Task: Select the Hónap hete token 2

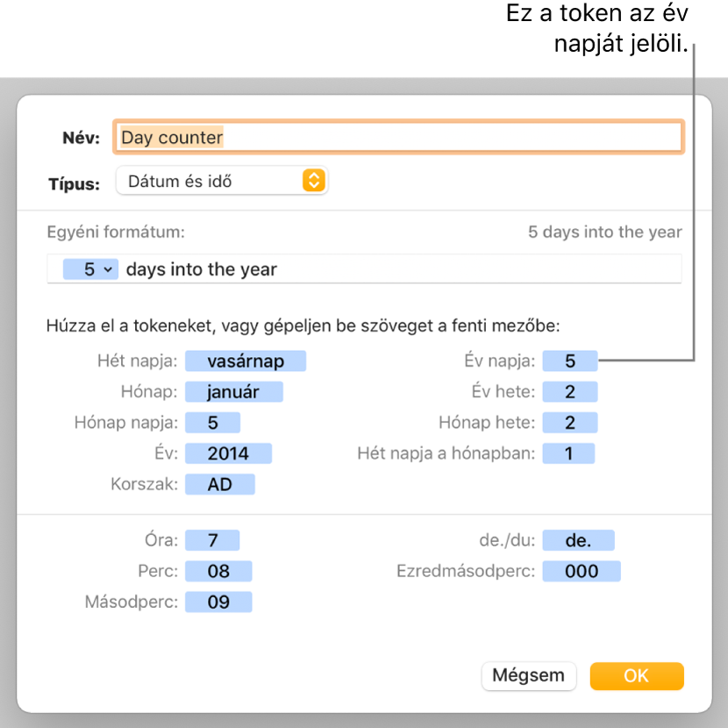Action: 570,423
